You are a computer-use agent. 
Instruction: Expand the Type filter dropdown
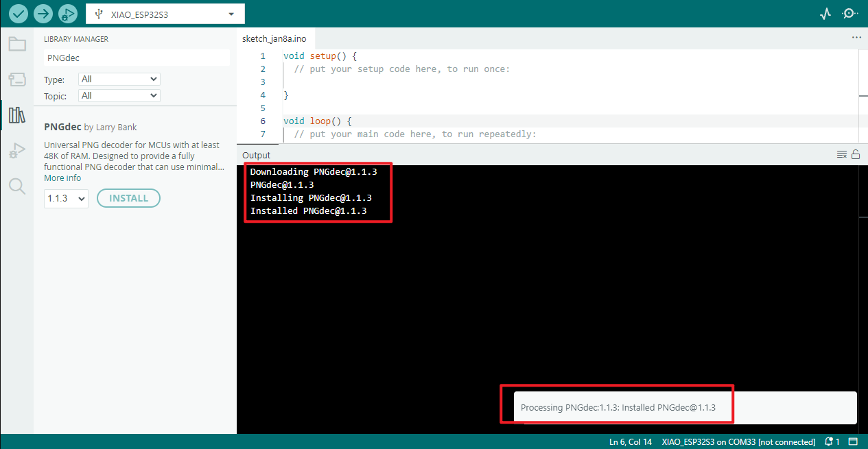click(x=119, y=80)
